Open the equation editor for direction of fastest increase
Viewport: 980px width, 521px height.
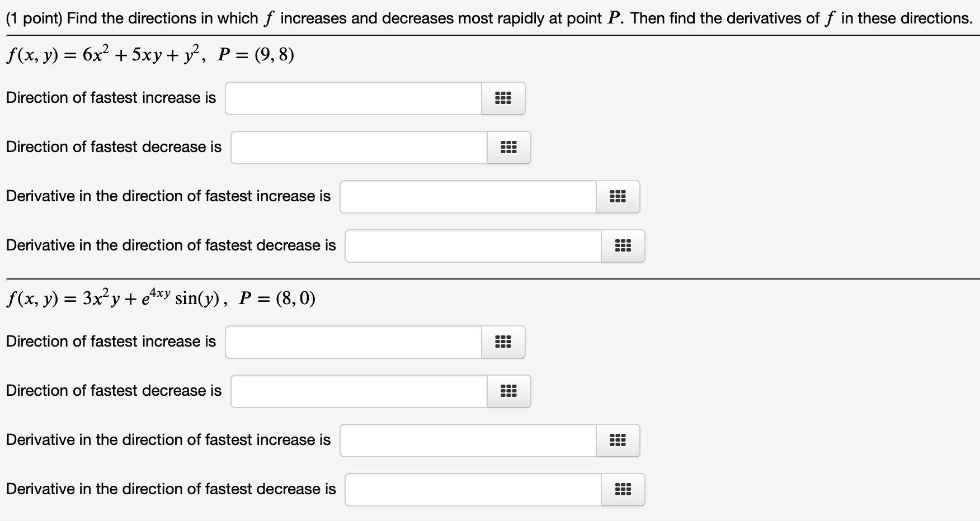tap(503, 98)
